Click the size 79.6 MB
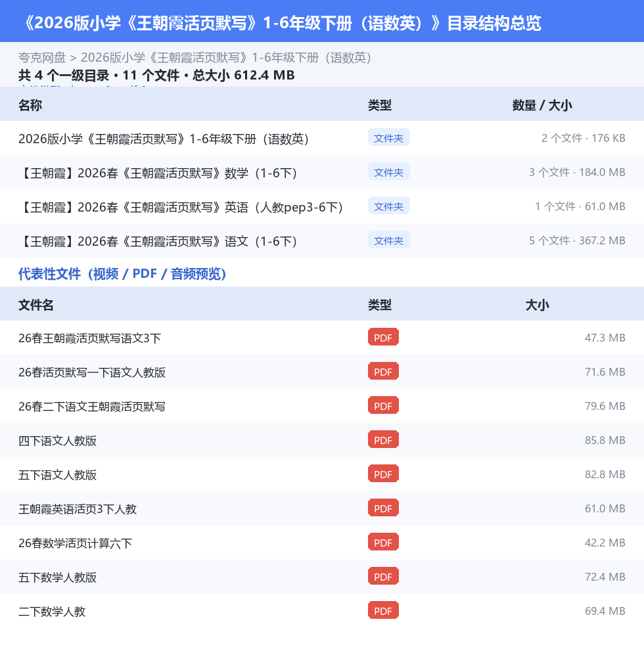Screen dimensions: 644x649 pyautogui.click(x=605, y=406)
